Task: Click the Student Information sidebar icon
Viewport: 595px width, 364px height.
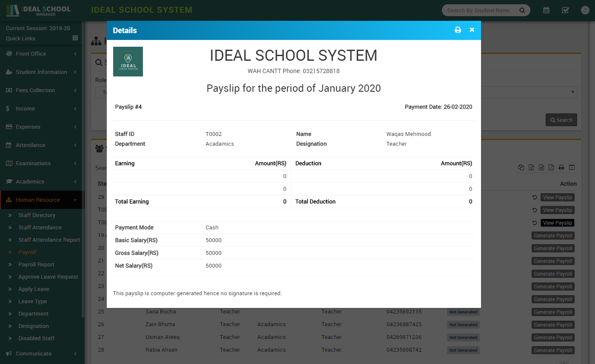Action: pos(9,72)
